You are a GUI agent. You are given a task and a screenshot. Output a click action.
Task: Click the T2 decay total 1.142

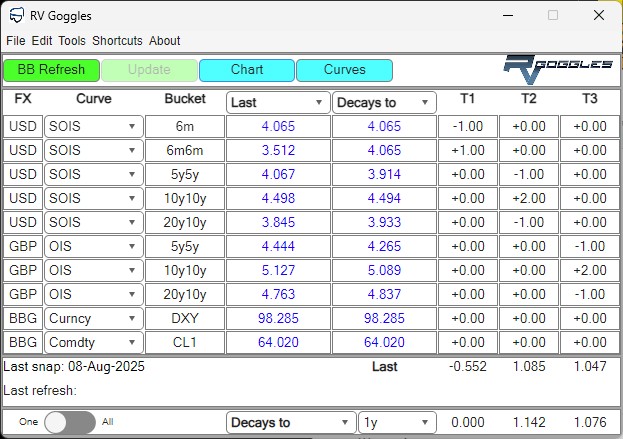click(x=529, y=422)
